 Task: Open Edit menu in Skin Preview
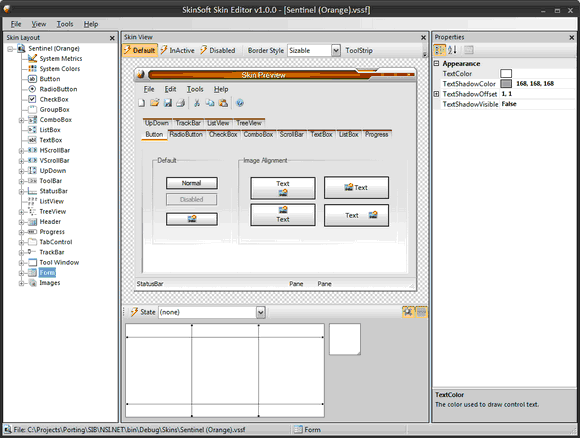(x=170, y=89)
